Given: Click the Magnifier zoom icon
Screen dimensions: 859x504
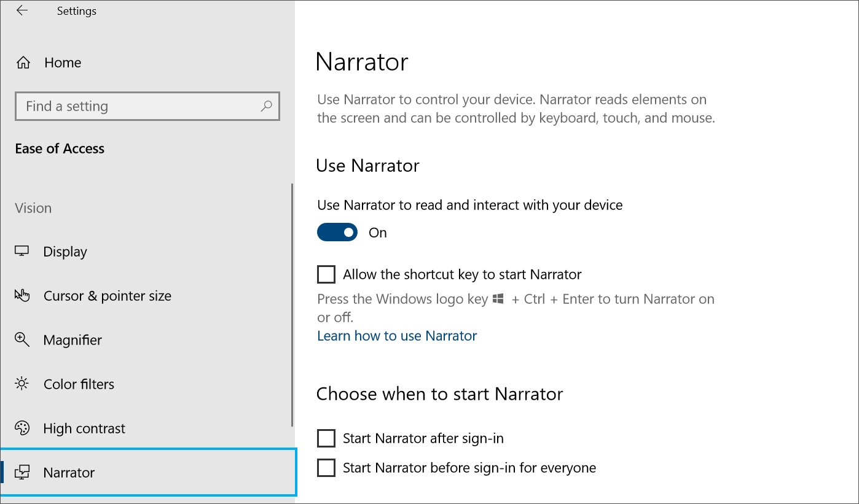Looking at the screenshot, I should point(22,339).
